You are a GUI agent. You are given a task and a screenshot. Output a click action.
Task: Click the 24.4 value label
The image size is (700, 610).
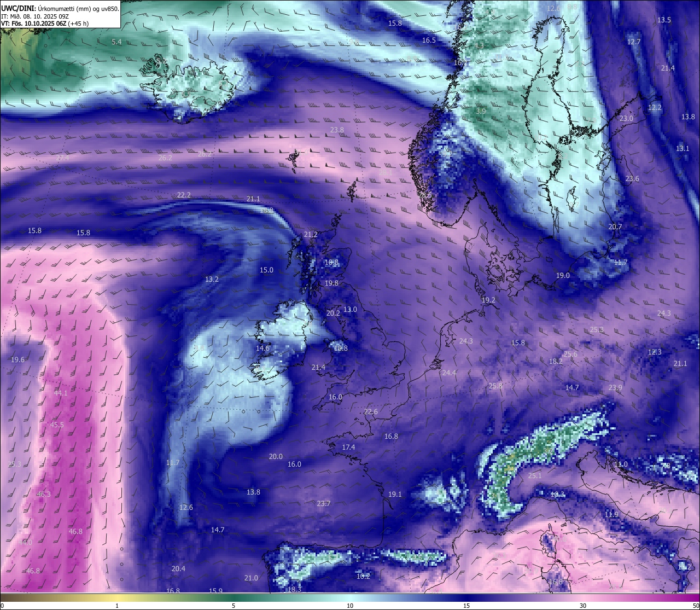click(449, 373)
